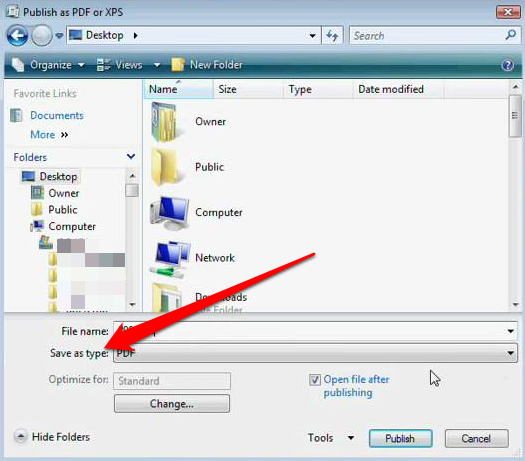Click the Change... button
Viewport: 525px width, 461px height.
click(x=172, y=404)
